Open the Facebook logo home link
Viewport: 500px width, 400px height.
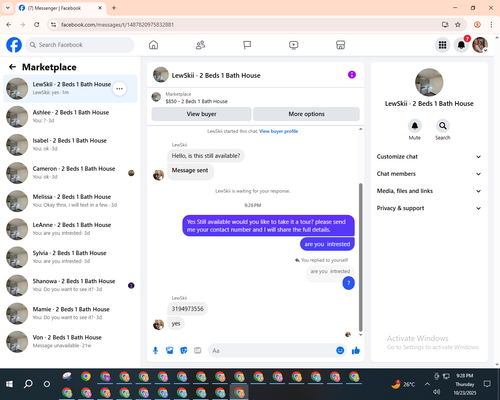tap(14, 45)
